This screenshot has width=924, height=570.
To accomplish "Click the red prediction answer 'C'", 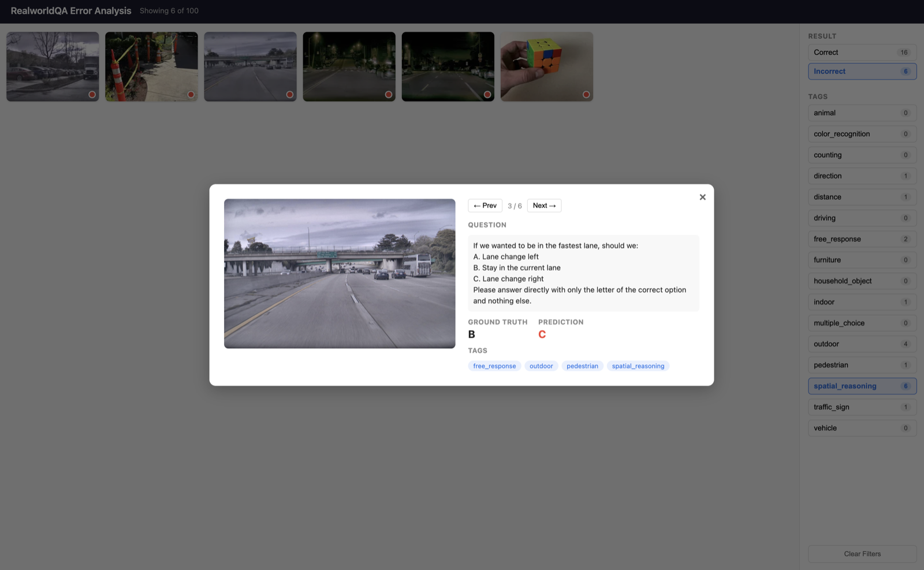I will (x=542, y=334).
